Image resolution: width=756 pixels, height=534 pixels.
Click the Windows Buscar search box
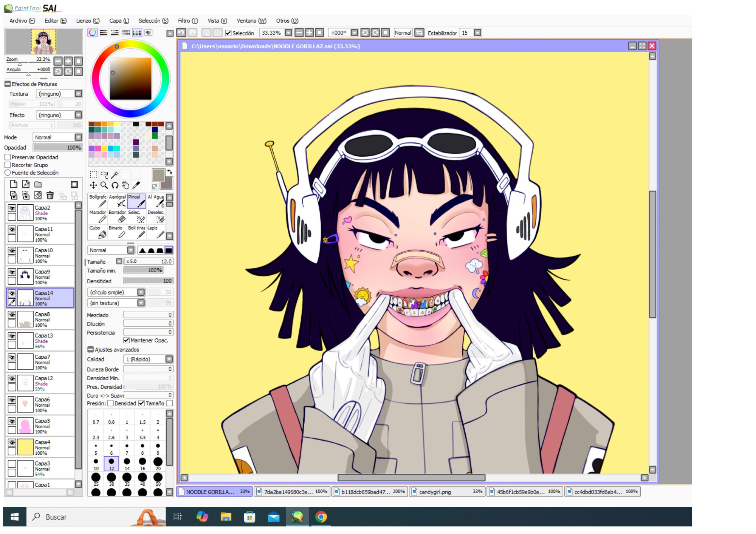96,517
